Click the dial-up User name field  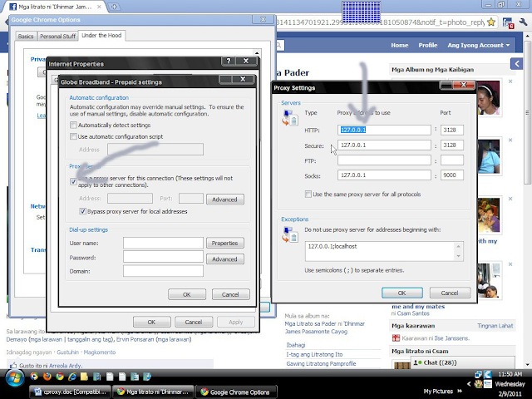[x=163, y=243]
